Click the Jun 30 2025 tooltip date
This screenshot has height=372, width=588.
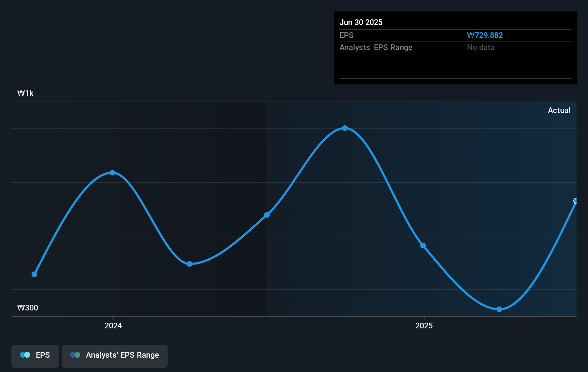[x=361, y=22]
